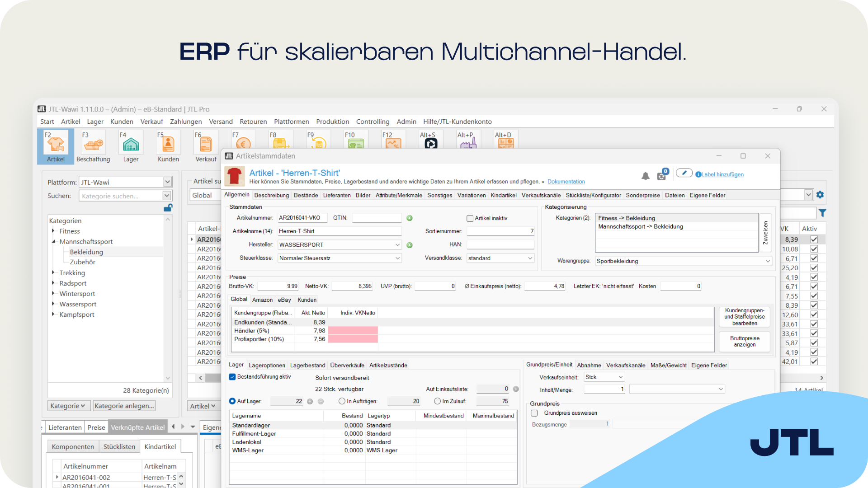Open the Beschaffung toolbar icon

coord(93,147)
